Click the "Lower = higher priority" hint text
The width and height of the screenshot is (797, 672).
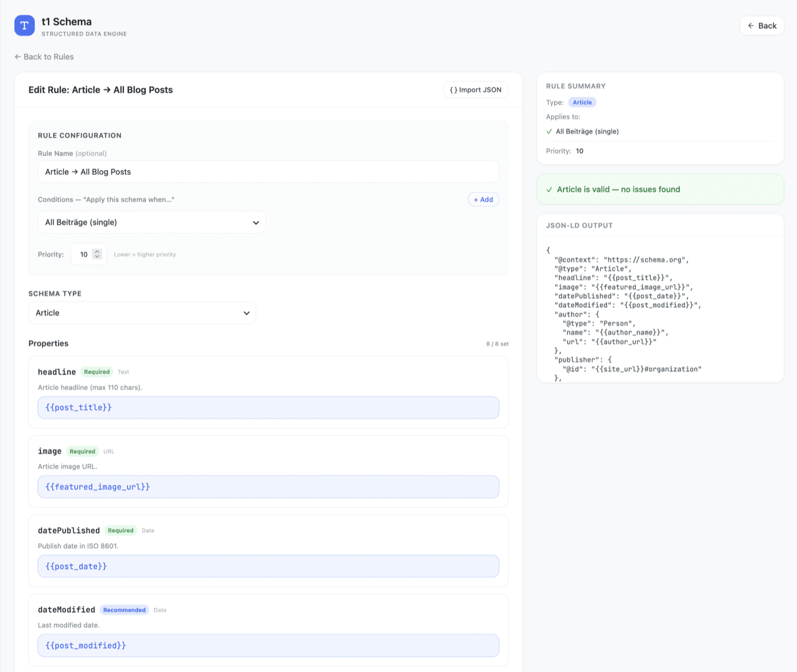point(145,254)
